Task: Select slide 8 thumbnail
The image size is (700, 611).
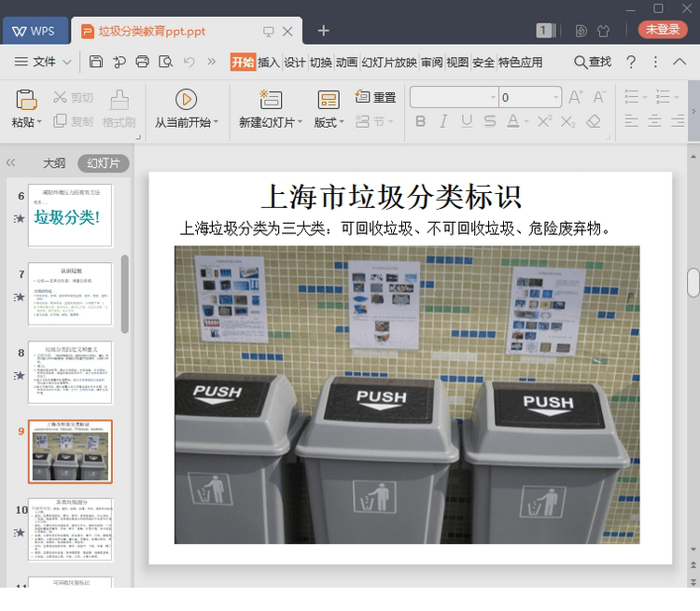Action: pos(70,372)
